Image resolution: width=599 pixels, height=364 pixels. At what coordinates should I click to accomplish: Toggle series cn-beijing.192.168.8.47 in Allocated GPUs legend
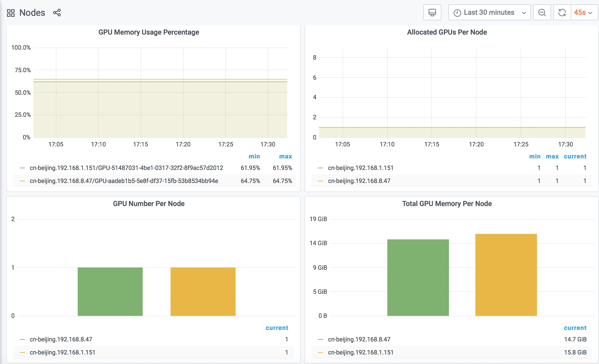tap(359, 181)
